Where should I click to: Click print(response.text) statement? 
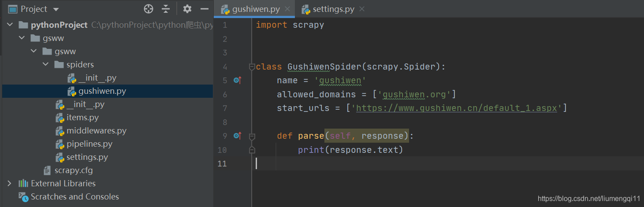coord(350,150)
